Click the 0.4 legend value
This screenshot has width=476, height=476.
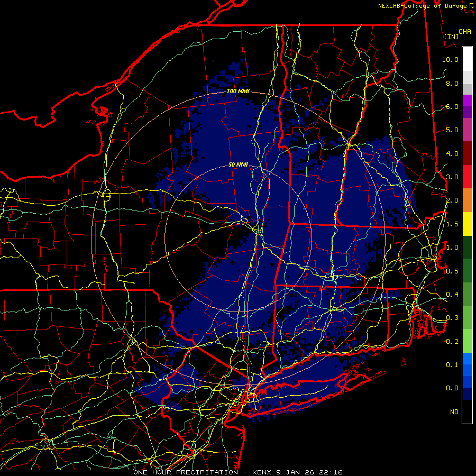[x=452, y=295]
